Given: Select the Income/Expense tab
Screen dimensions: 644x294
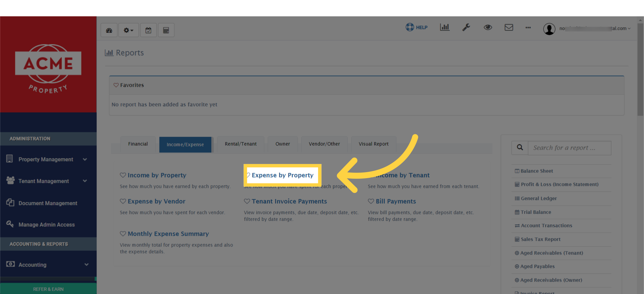Looking at the screenshot, I should coord(185,145).
